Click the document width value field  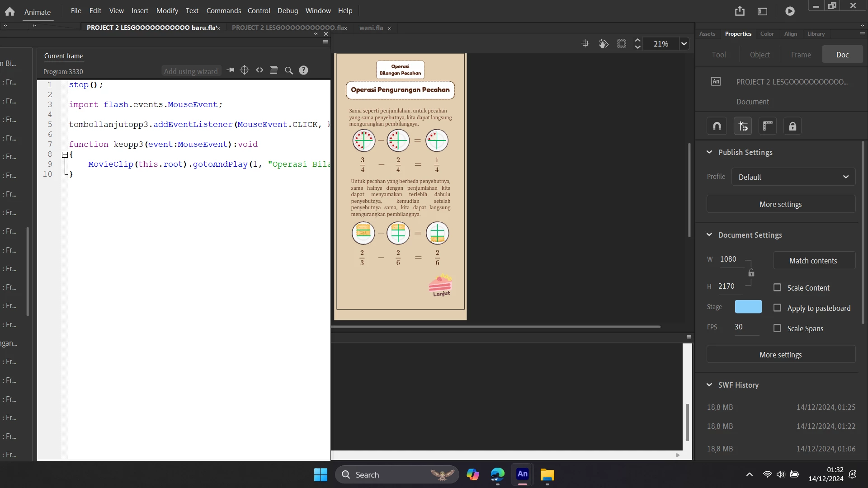pos(728,259)
